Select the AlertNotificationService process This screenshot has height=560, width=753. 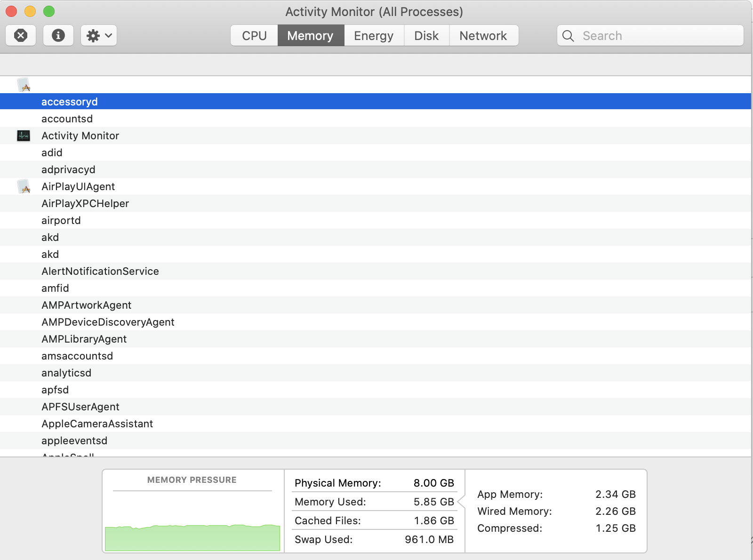pyautogui.click(x=100, y=271)
